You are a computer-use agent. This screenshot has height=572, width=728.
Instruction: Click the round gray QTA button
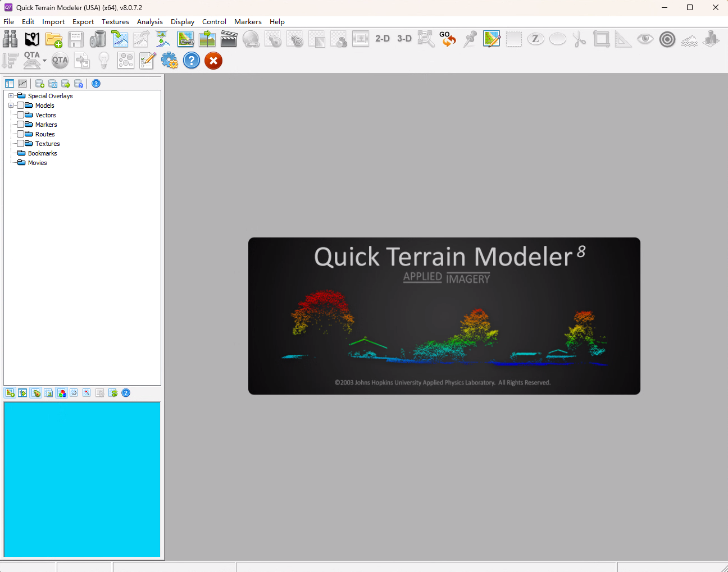pyautogui.click(x=60, y=61)
